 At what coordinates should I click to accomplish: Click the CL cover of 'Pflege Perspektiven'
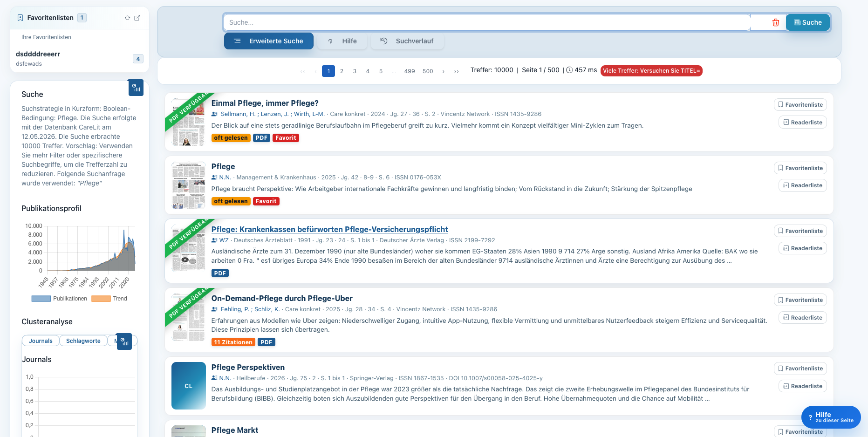(x=188, y=386)
